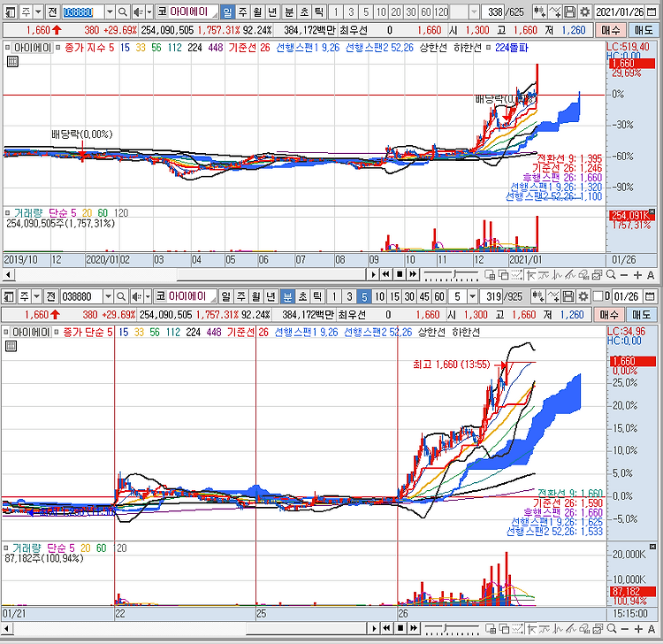
Task: Open the 주 type dropdown arrow in lower chart
Action: click(x=37, y=296)
